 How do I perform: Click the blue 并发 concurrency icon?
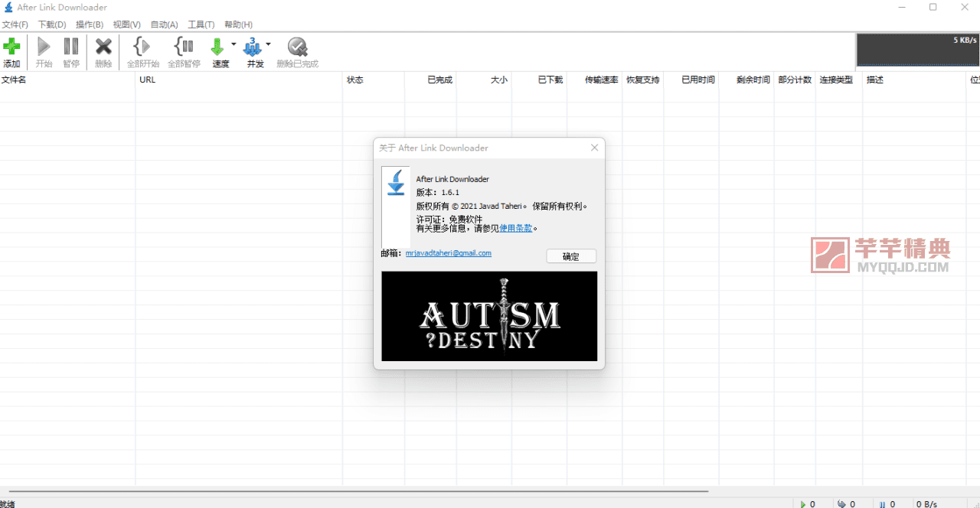(x=253, y=47)
